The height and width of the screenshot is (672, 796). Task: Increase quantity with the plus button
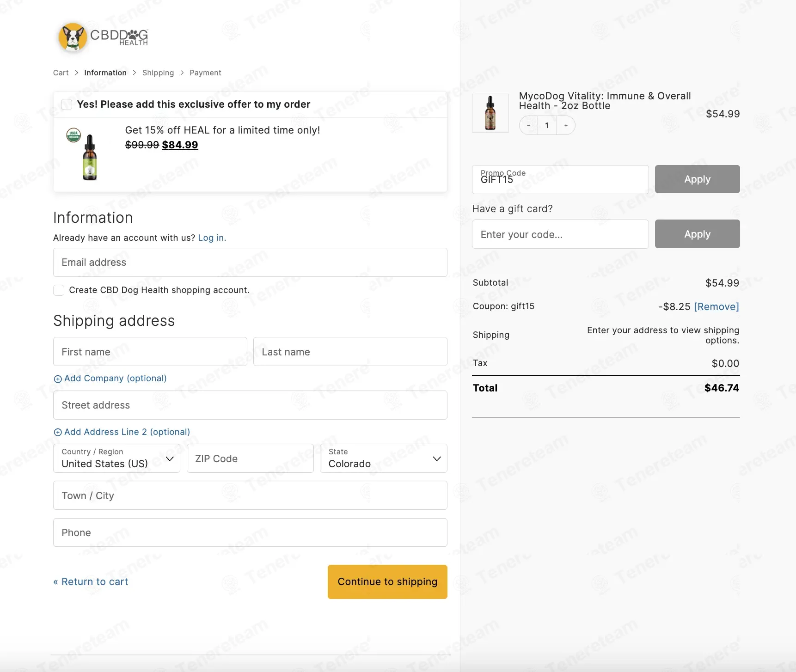tap(566, 125)
